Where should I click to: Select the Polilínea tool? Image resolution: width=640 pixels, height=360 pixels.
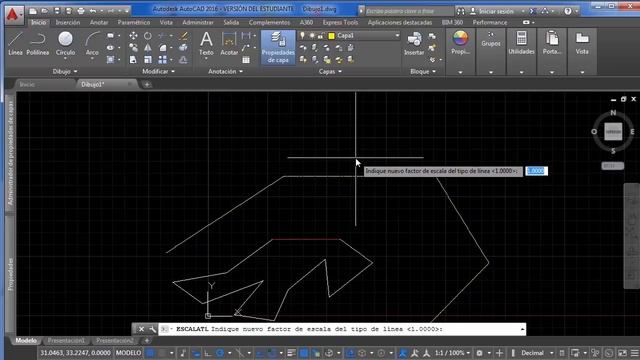(38, 44)
